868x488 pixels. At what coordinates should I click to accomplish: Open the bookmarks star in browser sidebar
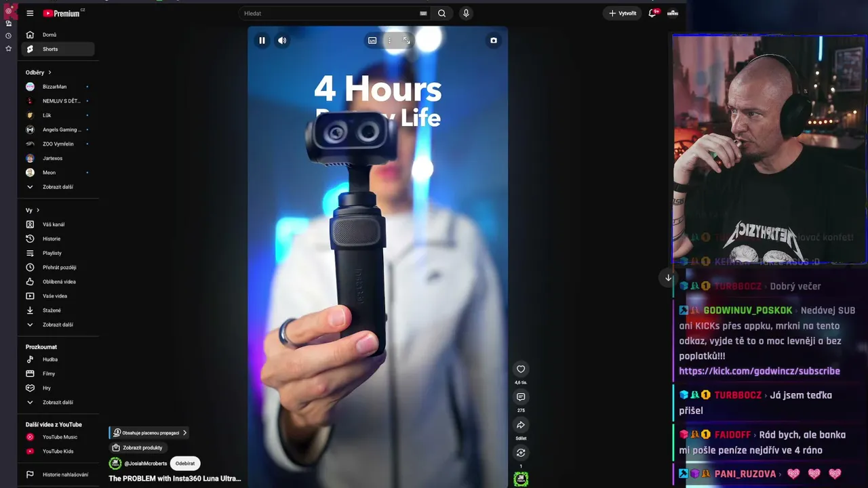[8, 49]
